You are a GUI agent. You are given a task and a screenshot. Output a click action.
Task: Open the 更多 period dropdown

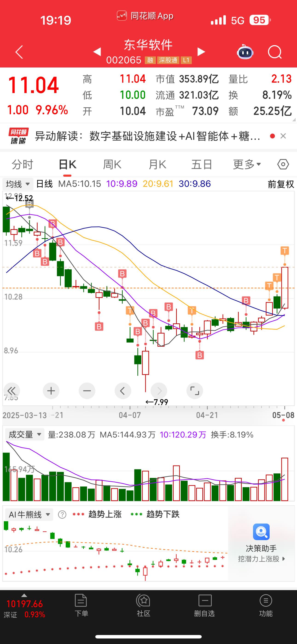(x=247, y=164)
